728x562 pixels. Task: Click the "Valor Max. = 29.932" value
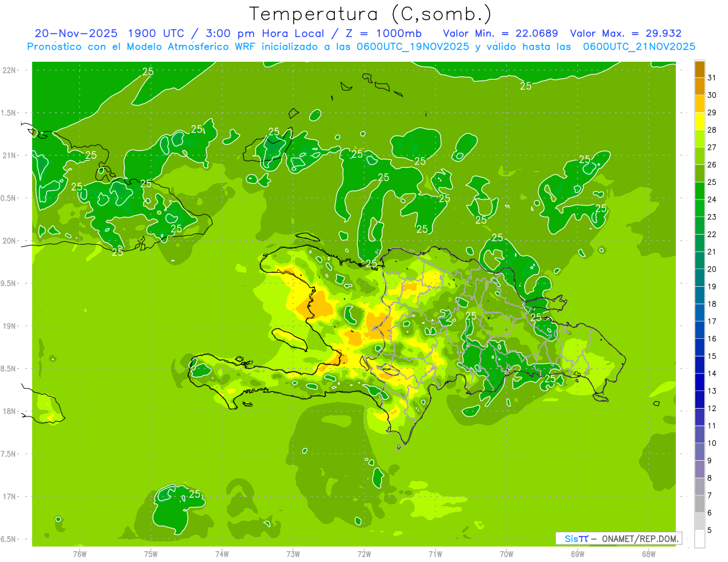point(625,33)
